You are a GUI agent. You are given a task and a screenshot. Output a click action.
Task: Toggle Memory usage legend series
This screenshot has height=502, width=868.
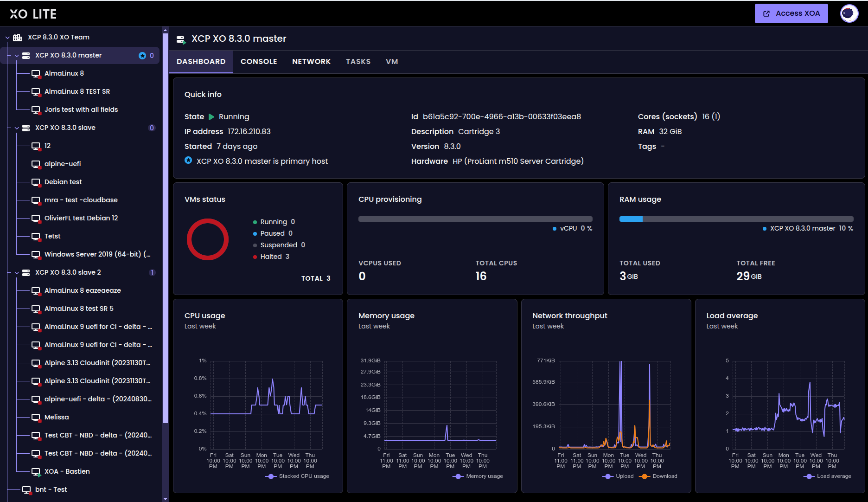(x=478, y=476)
